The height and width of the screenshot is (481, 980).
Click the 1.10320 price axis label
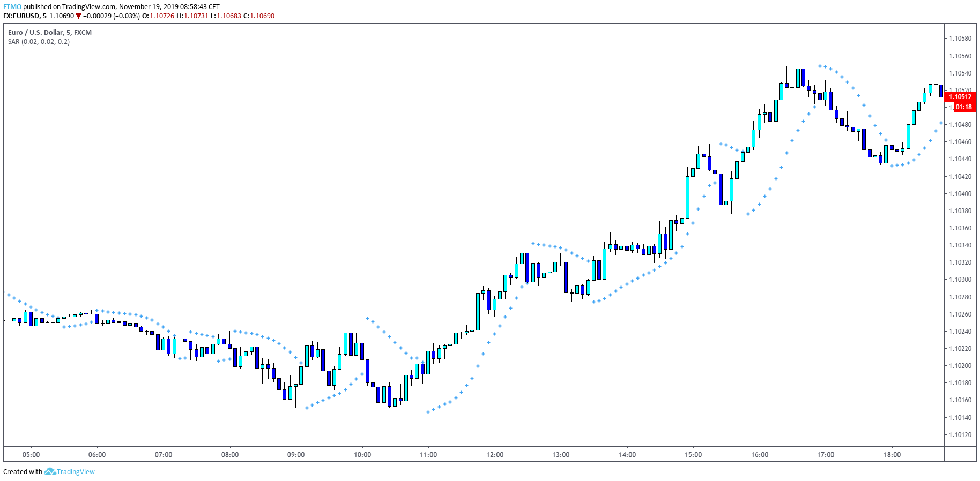tap(960, 262)
